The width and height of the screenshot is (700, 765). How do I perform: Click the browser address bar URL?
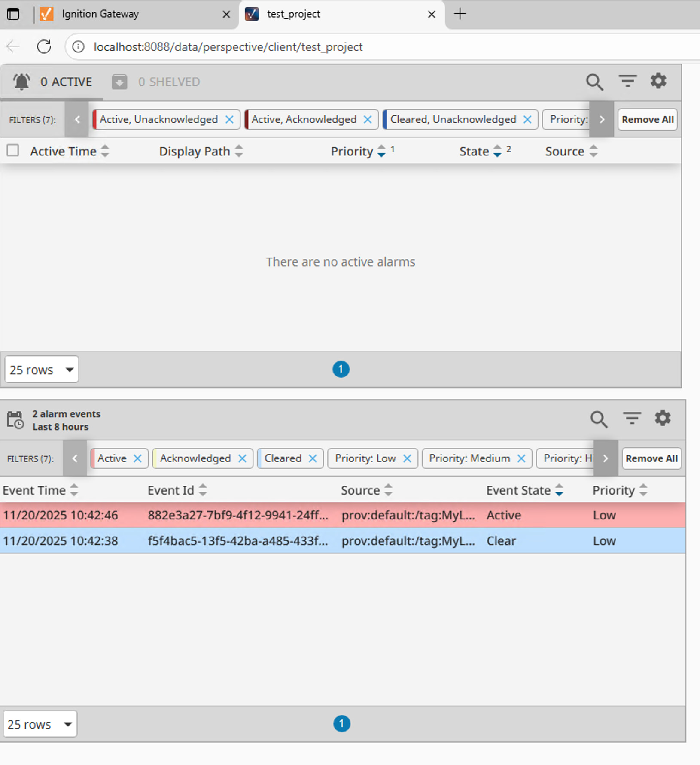(x=228, y=46)
